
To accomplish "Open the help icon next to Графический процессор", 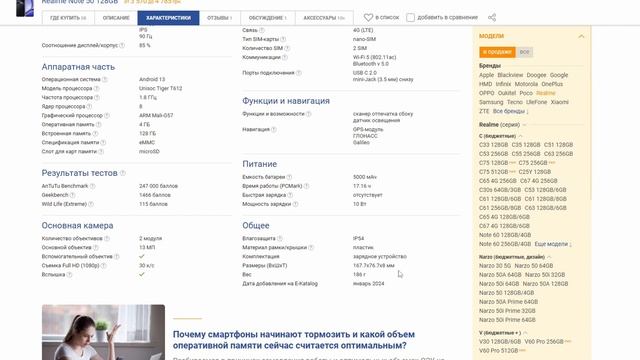I will coord(107,115).
